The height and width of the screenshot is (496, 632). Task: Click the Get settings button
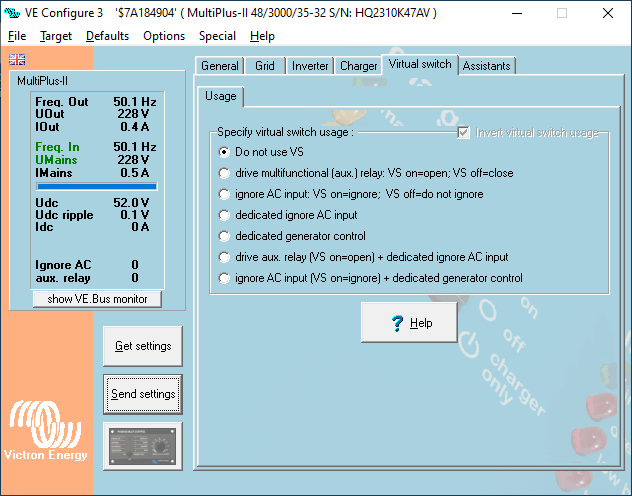click(143, 346)
